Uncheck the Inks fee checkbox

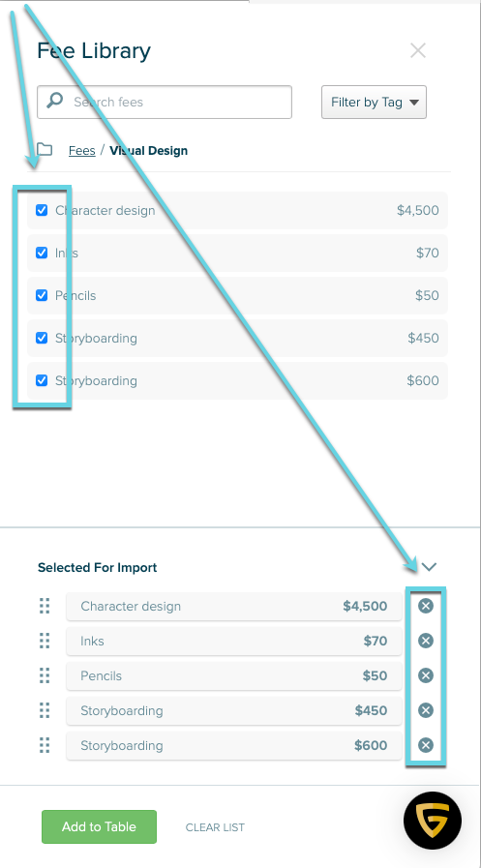42,253
